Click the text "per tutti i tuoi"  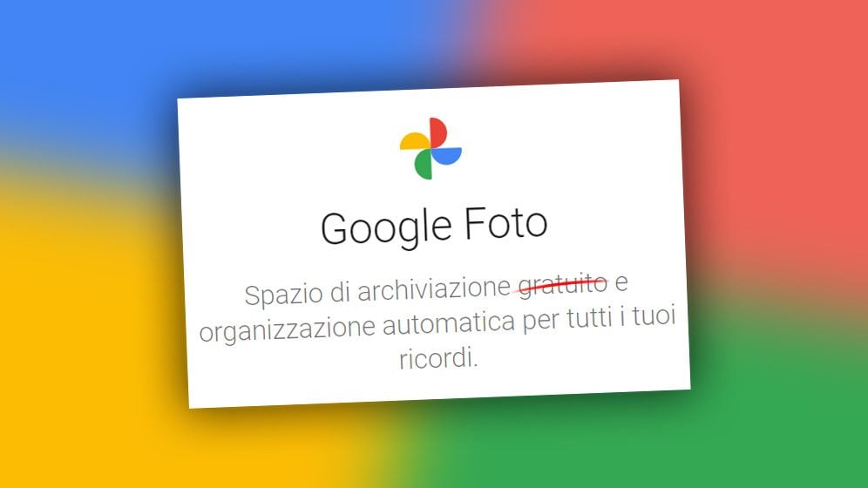pos(600,318)
